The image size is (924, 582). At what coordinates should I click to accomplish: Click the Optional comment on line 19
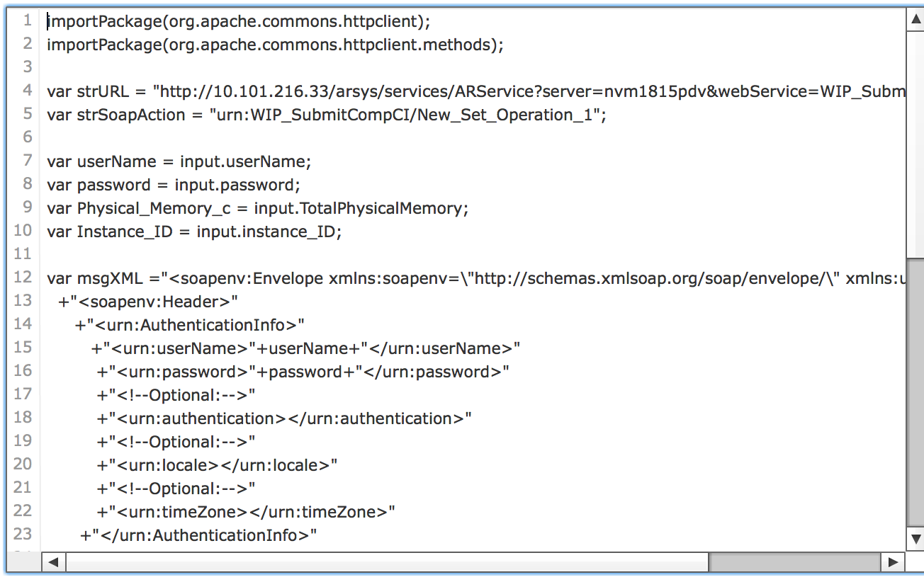coord(176,443)
